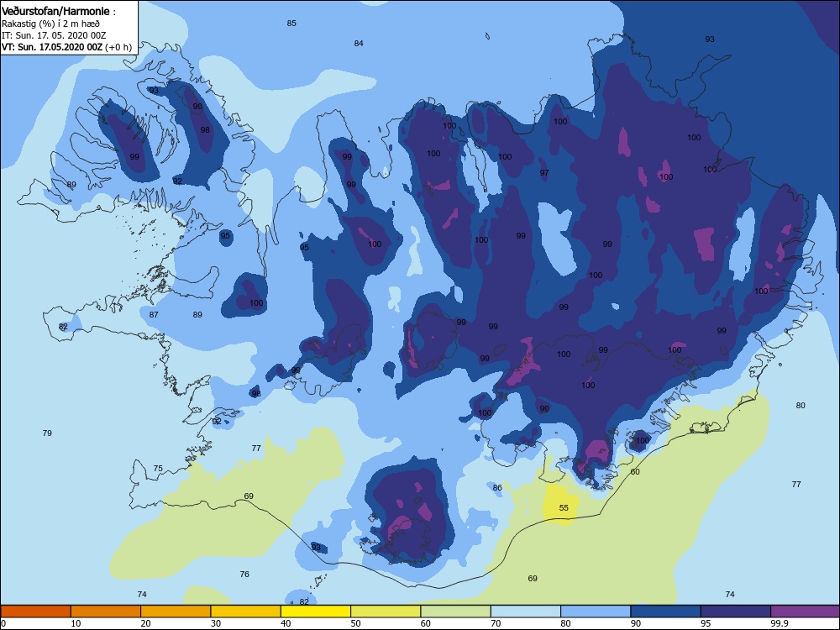Viewport: 840px width, 630px height.
Task: Click the humidity value 97 on the map
Action: coord(544,172)
